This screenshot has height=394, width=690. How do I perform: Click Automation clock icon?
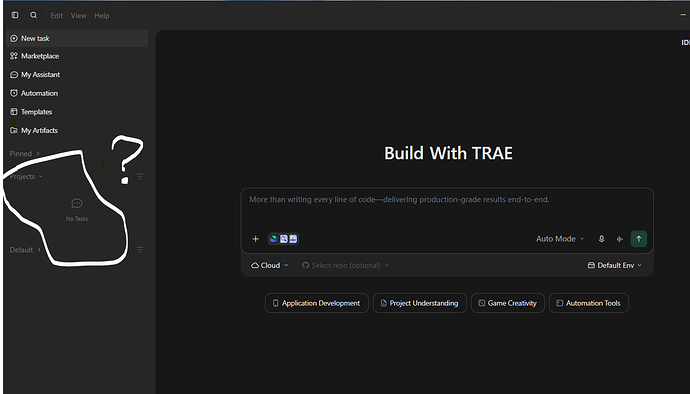coord(14,93)
